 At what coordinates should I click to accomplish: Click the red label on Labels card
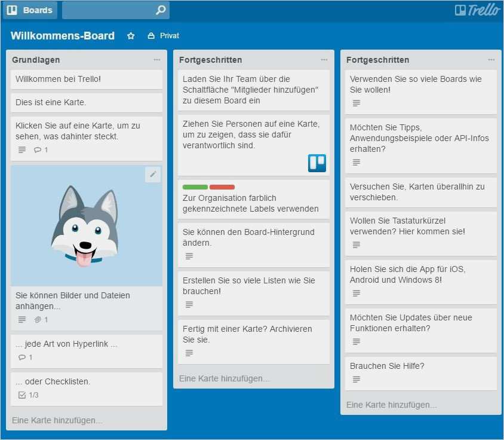[x=222, y=187]
